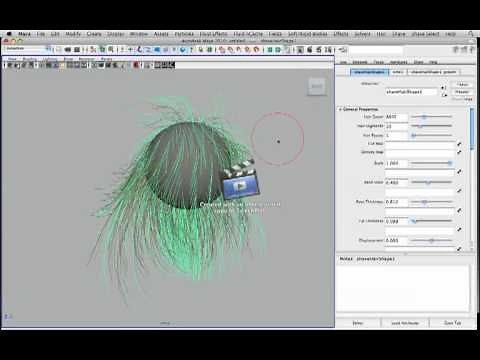The image size is (480, 360).
Task: Open the viewport Panels menu
Action: (106, 59)
